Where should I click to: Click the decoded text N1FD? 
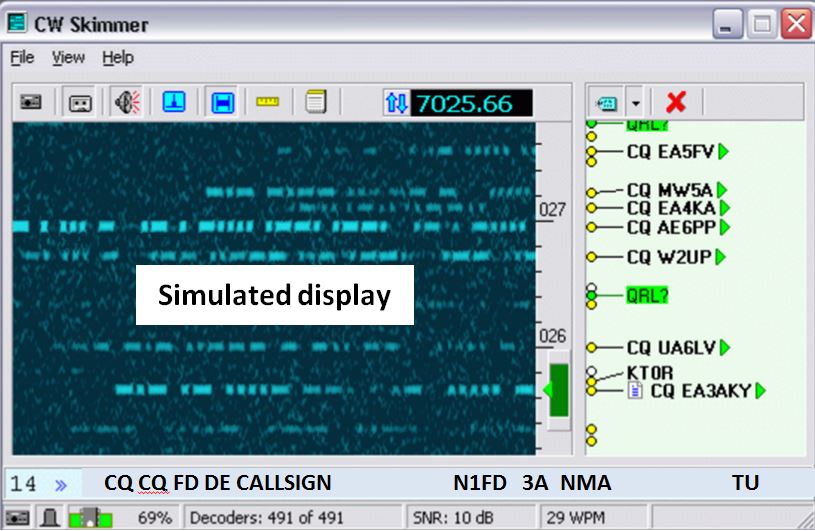(480, 483)
